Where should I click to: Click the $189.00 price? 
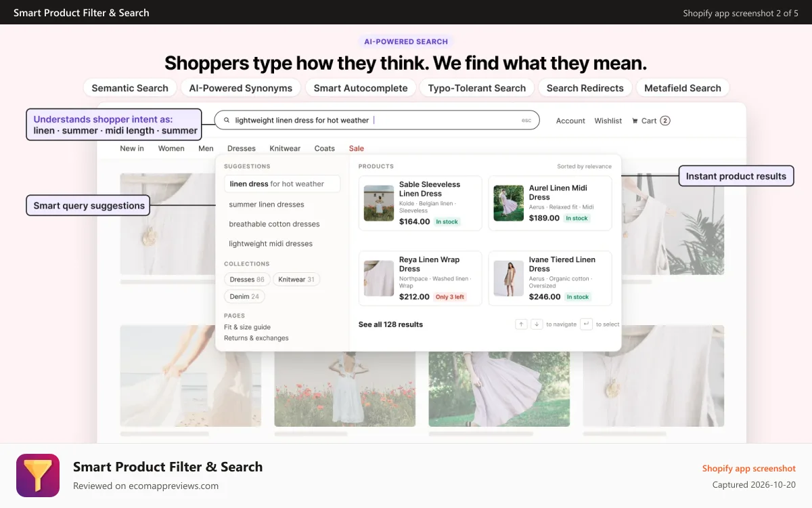(x=544, y=218)
